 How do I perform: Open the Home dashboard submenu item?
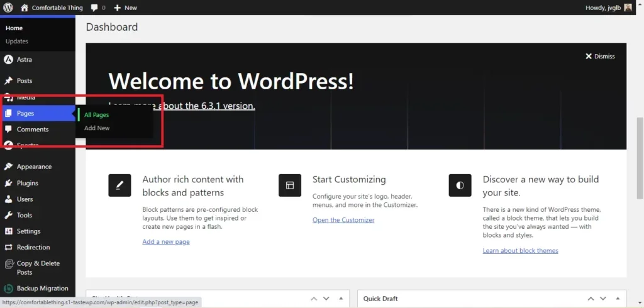click(14, 28)
